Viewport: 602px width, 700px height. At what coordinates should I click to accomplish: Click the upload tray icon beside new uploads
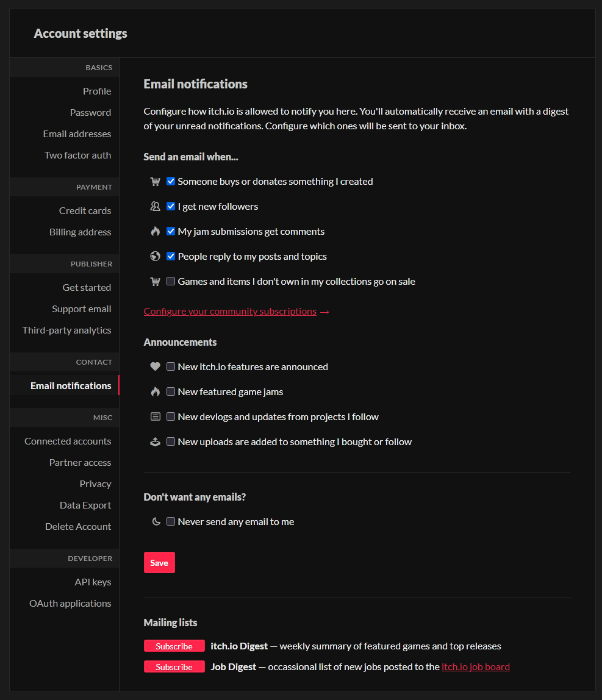pos(155,441)
